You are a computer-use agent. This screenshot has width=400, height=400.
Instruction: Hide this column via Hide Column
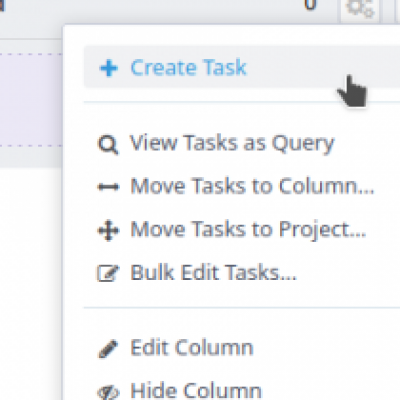coord(196,391)
